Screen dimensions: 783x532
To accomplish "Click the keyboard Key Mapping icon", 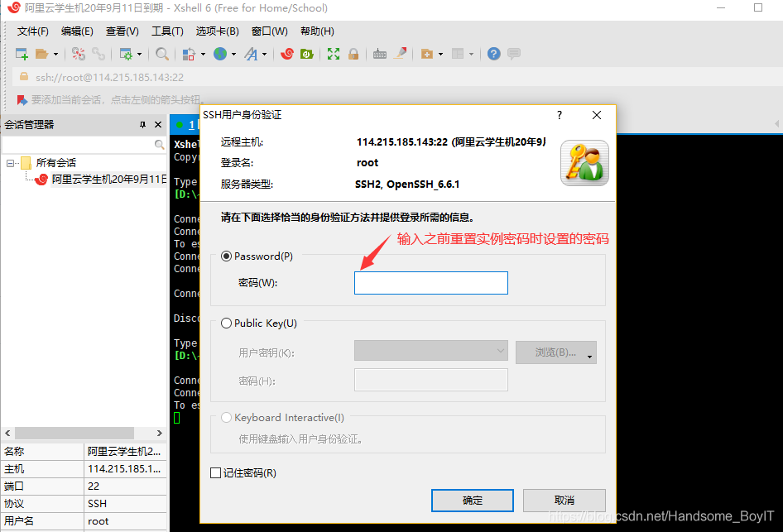I will click(380, 54).
